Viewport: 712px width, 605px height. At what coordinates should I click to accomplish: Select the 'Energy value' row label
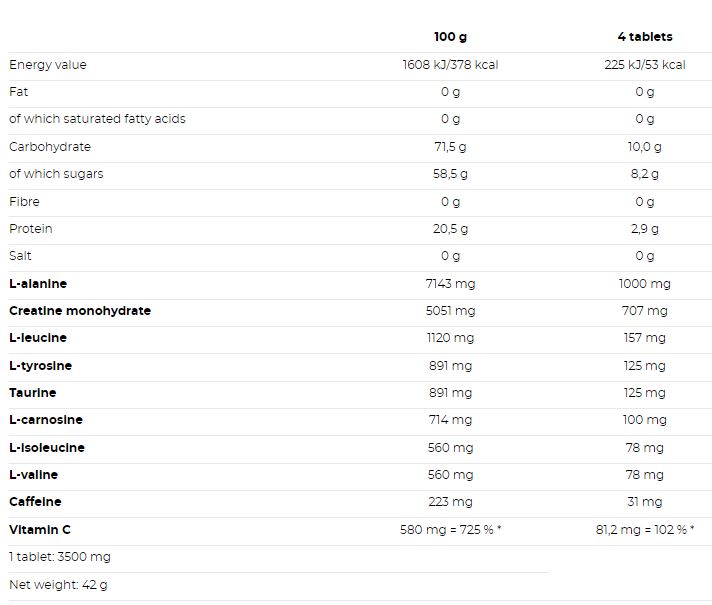pyautogui.click(x=48, y=65)
